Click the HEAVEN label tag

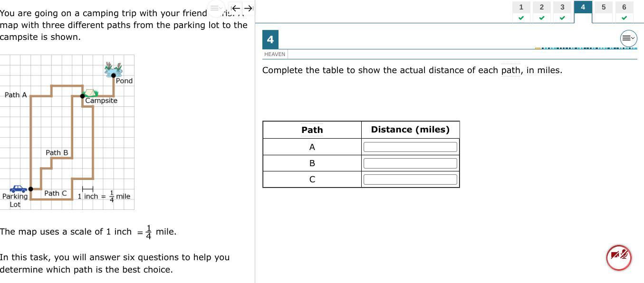pos(275,54)
